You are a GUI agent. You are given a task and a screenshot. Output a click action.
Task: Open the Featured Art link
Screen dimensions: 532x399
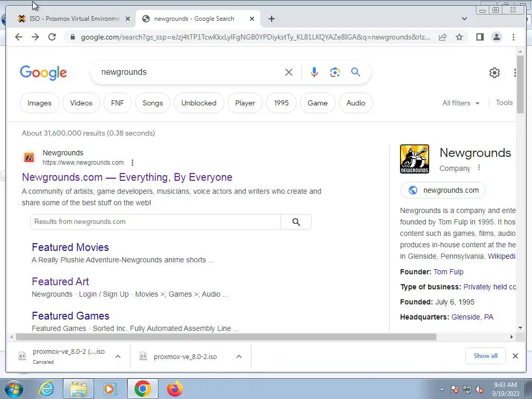(60, 282)
